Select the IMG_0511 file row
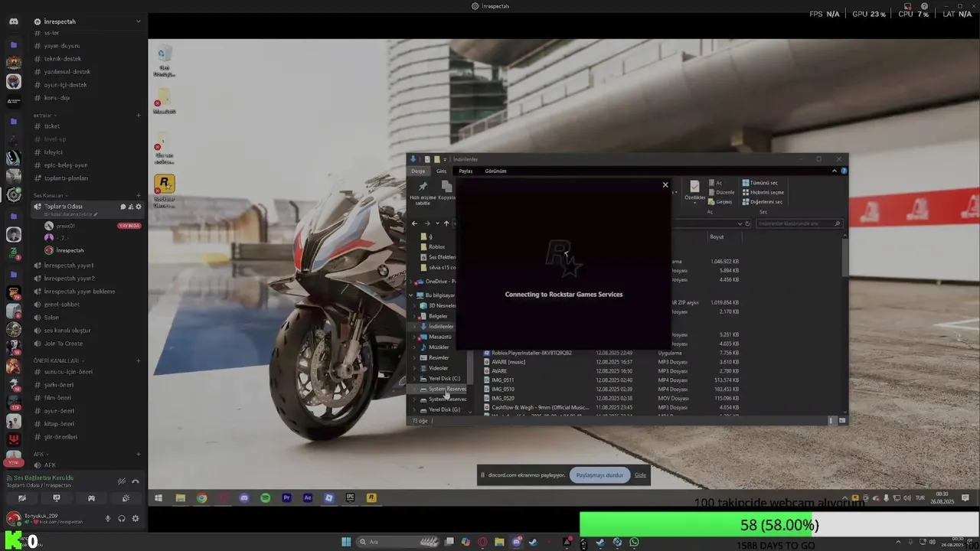 click(611, 380)
